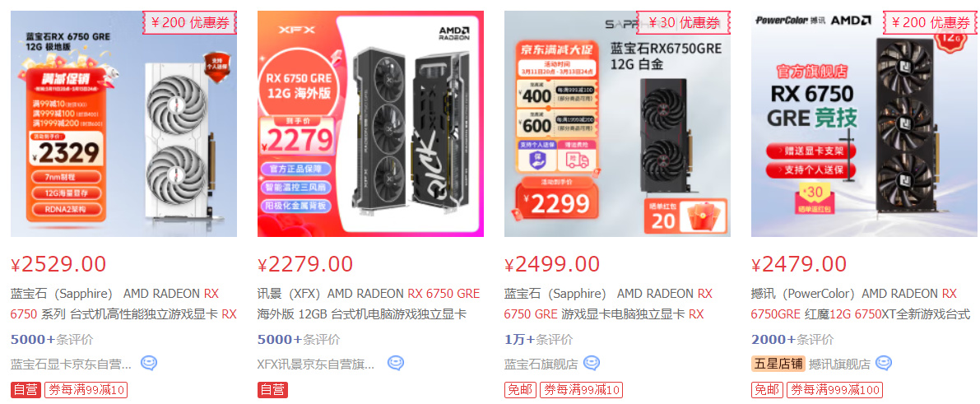
Task: Click chat icon beside 蓝宝石旗舰店
Action: pyautogui.click(x=592, y=364)
